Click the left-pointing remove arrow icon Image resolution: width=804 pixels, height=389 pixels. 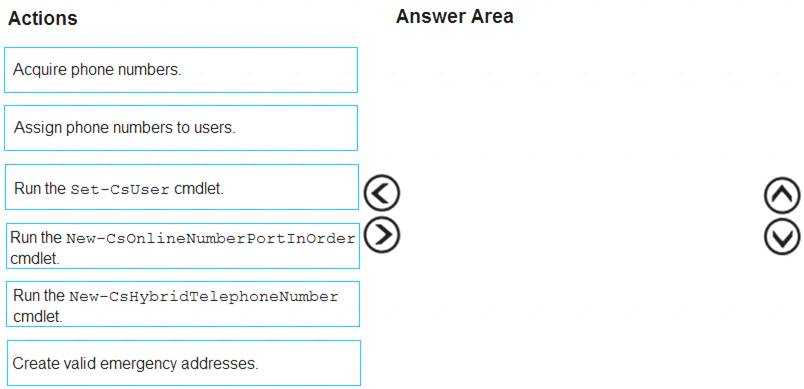point(381,193)
